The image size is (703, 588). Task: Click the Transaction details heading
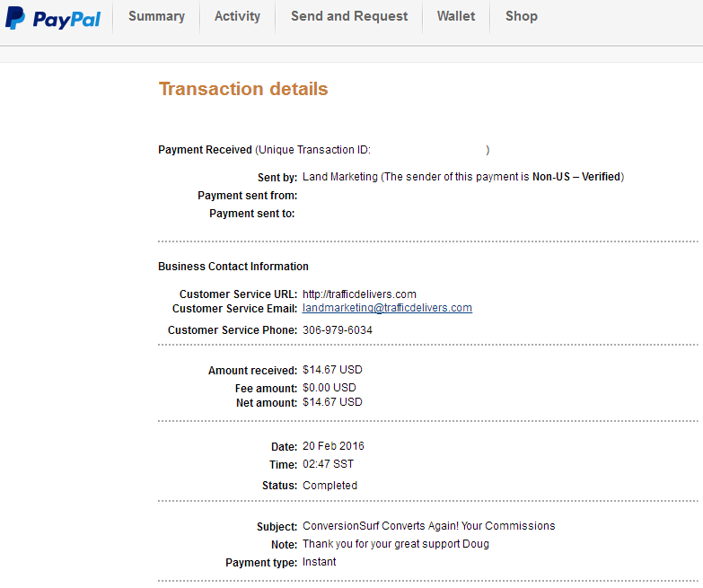[x=243, y=89]
